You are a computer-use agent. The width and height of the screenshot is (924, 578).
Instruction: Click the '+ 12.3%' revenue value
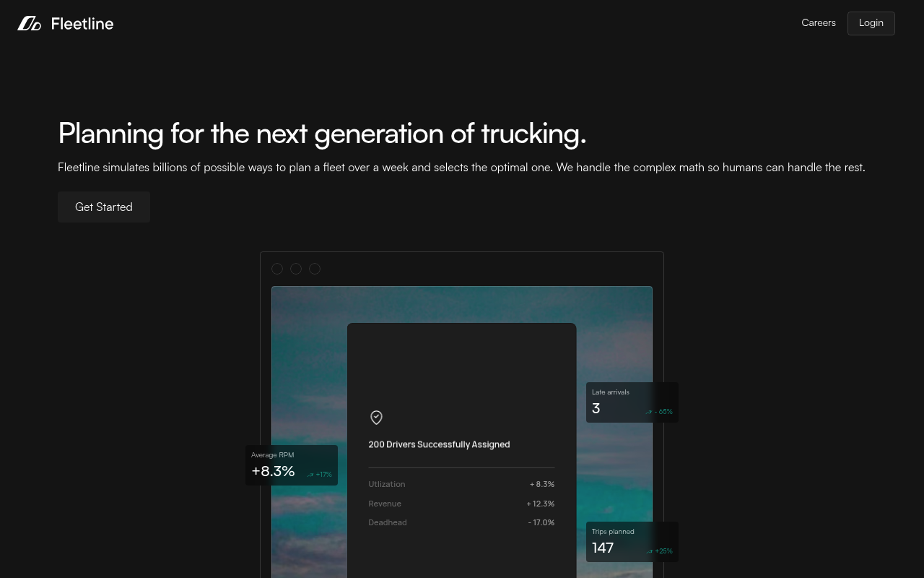coord(541,504)
